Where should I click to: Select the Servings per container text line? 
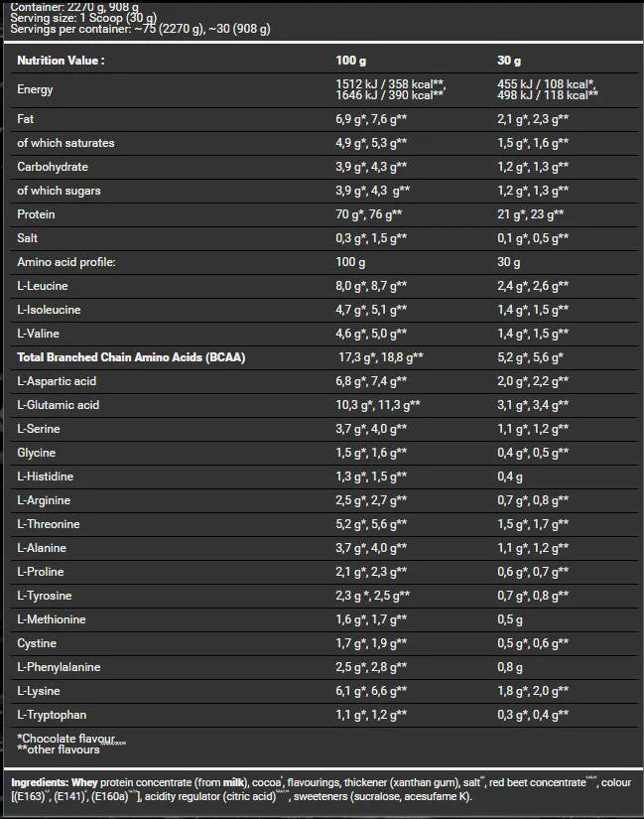[138, 29]
